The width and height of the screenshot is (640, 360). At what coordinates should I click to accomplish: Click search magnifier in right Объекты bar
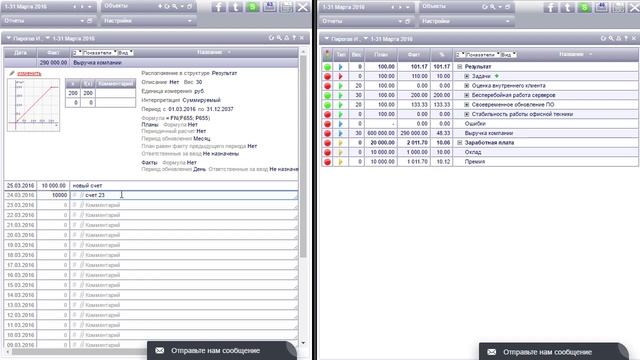(492, 7)
